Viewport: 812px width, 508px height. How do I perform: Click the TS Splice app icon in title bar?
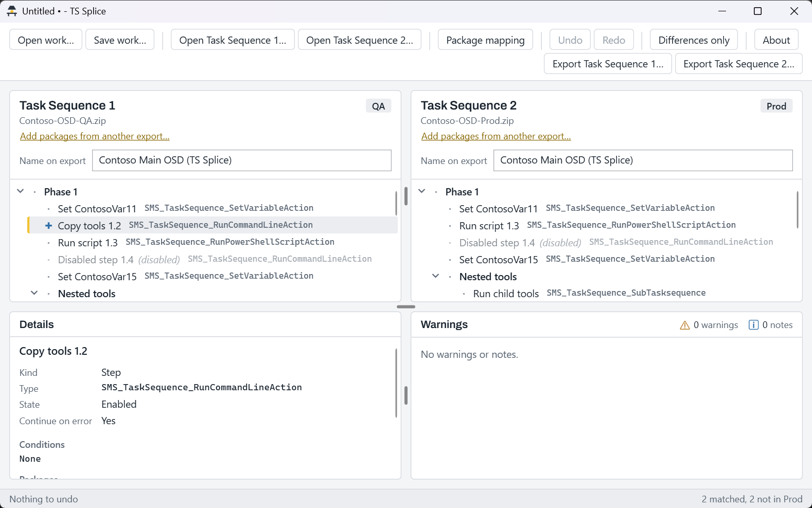[x=12, y=11]
